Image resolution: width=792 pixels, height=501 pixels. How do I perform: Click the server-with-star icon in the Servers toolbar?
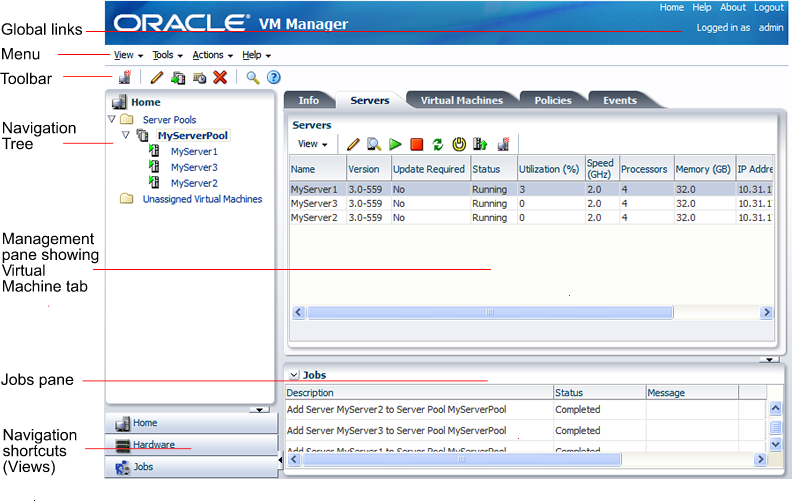[x=504, y=144]
